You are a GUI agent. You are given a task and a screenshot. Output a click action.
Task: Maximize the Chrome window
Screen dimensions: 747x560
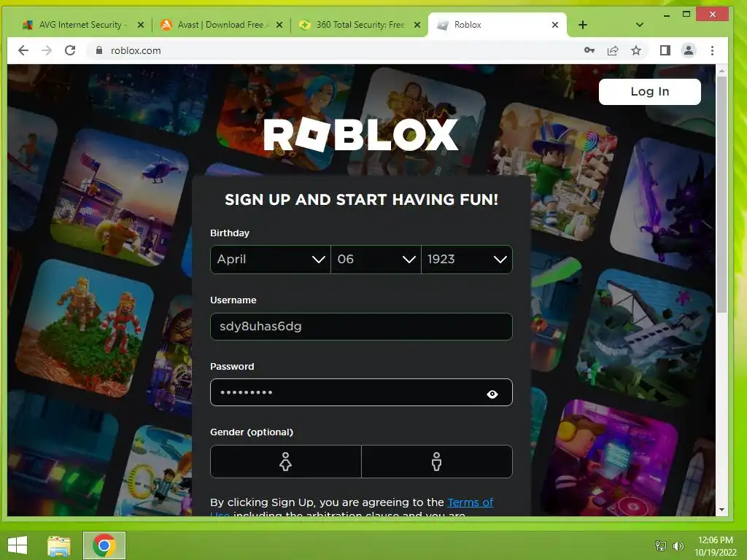coord(686,15)
